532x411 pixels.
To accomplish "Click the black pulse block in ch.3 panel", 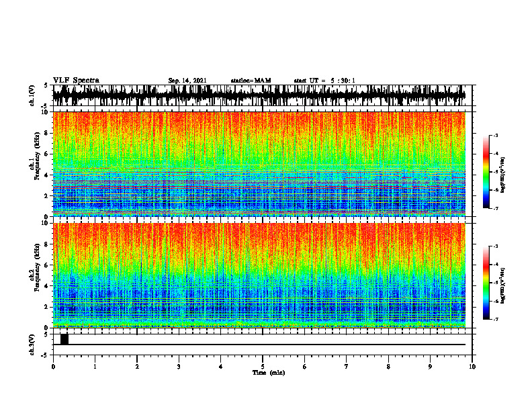I will 64,339.
